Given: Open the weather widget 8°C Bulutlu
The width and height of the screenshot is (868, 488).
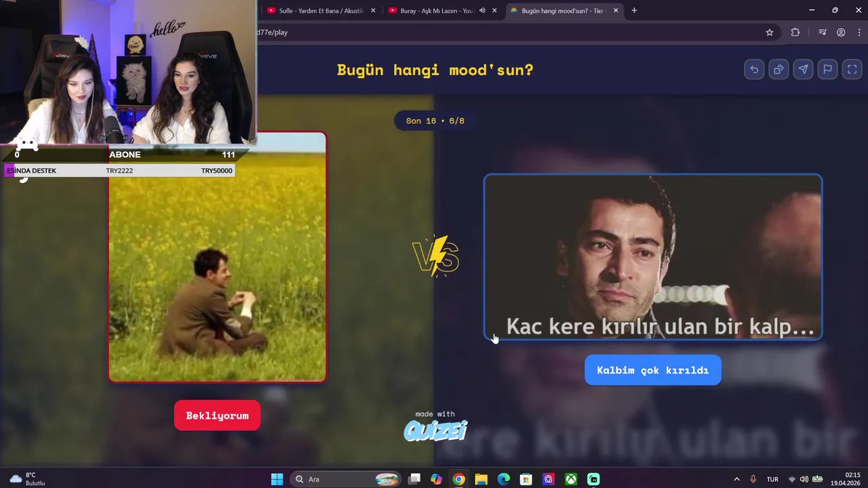Looking at the screenshot, I should click(x=28, y=479).
